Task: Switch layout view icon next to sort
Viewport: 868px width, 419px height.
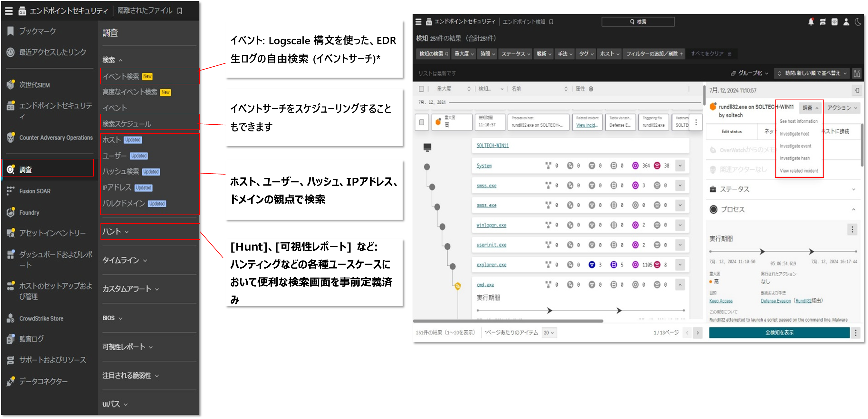Action: pos(857,73)
